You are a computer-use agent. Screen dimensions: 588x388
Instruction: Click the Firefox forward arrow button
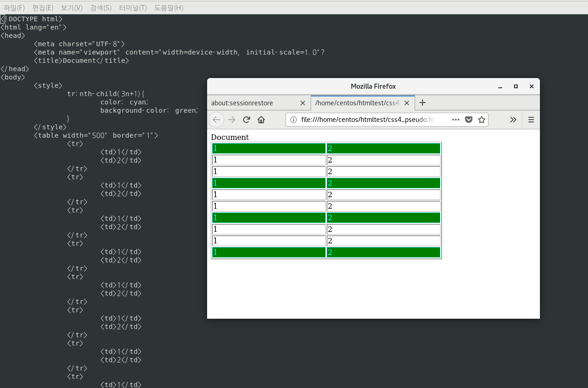click(x=232, y=120)
